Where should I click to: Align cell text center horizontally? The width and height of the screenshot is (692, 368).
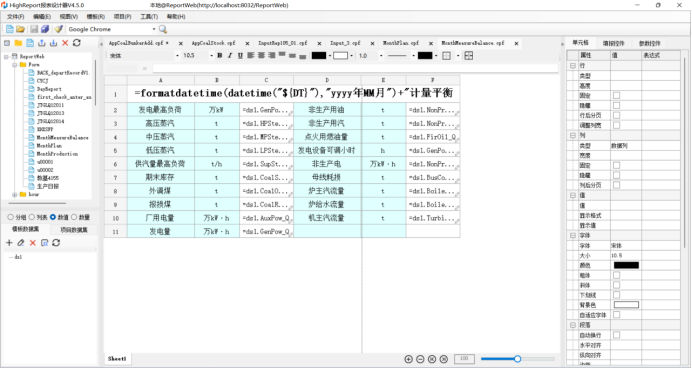261,56
